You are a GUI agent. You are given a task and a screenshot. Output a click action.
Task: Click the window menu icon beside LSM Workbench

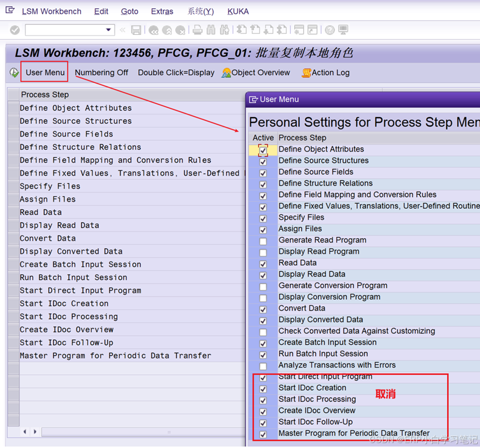[10, 10]
